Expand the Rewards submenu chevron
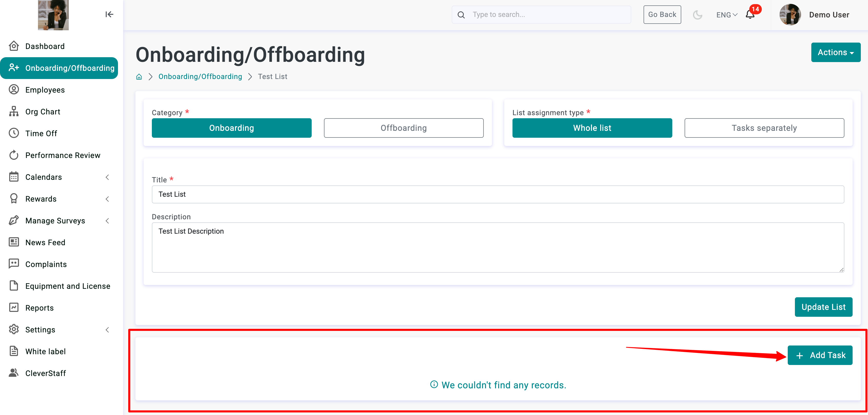868x415 pixels. coord(107,199)
